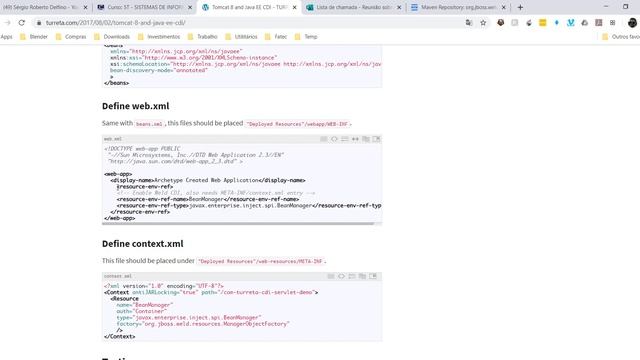
Task: Reload the current page
Action: (x=22, y=23)
